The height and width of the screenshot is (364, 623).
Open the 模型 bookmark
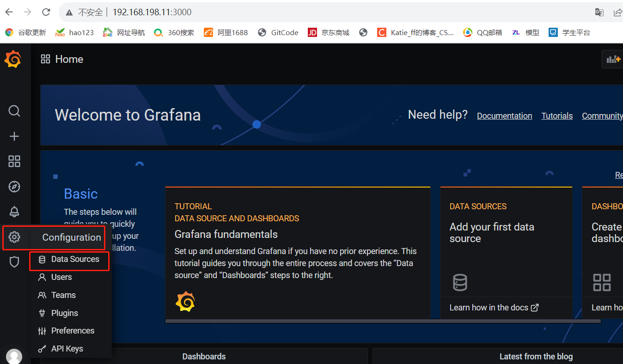click(x=525, y=32)
